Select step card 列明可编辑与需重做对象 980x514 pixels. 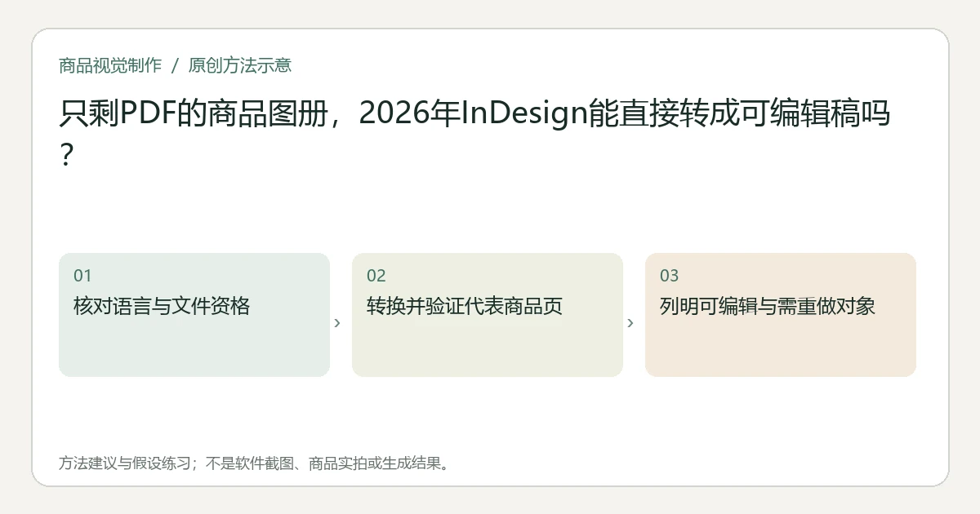[781, 315]
